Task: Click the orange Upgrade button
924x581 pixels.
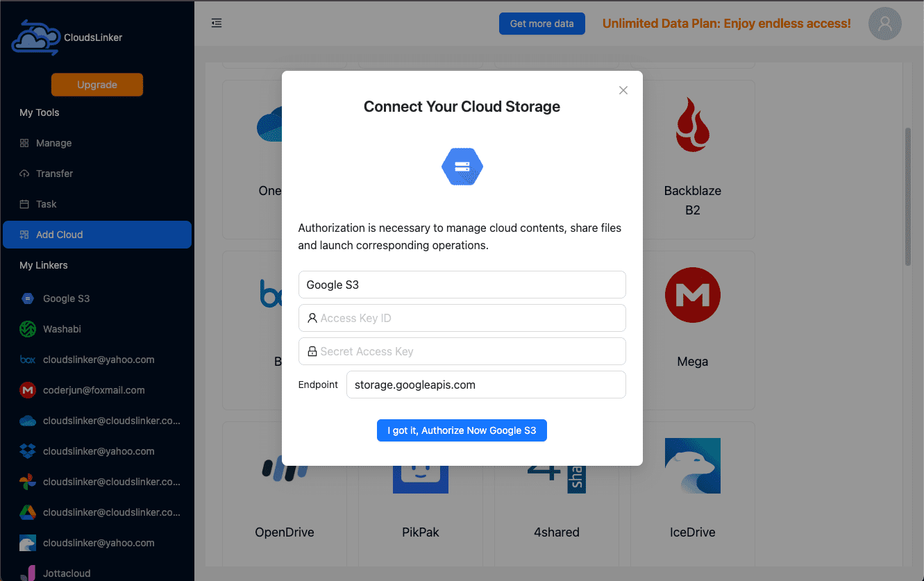Action: [97, 85]
